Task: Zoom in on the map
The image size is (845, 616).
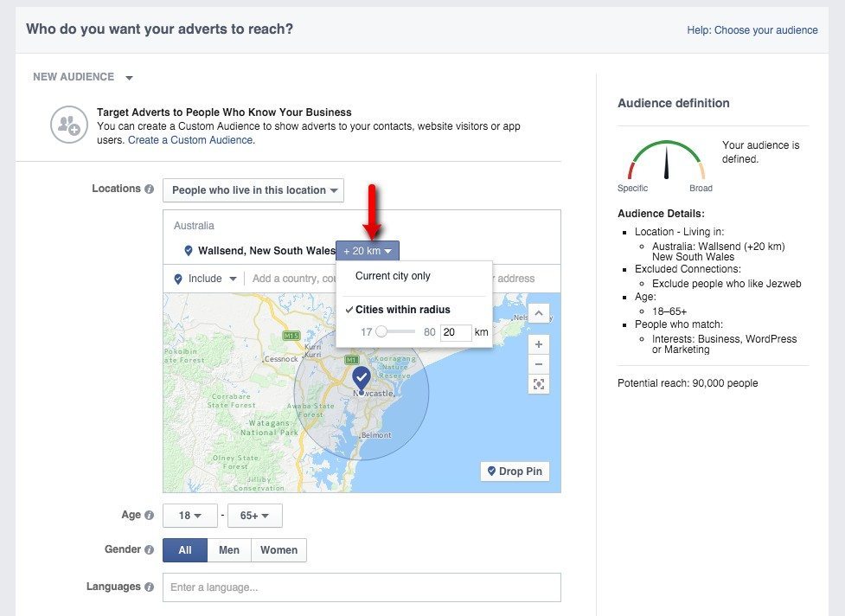Action: (x=539, y=344)
